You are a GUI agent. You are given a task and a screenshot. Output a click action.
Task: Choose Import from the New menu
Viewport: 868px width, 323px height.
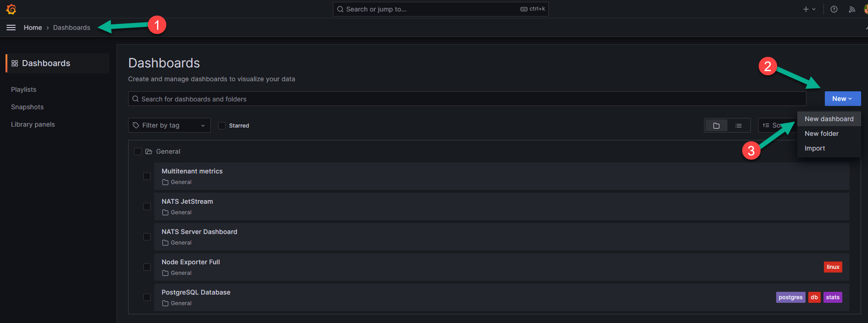(x=815, y=148)
